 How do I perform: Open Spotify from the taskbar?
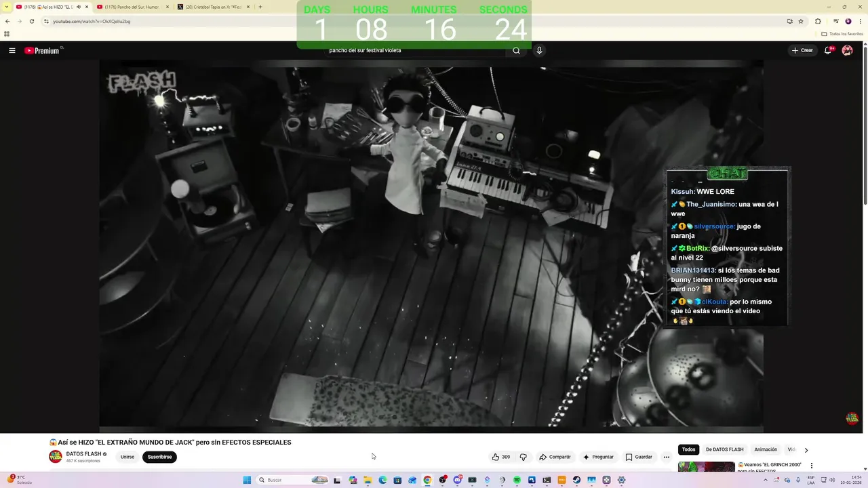coord(517,480)
